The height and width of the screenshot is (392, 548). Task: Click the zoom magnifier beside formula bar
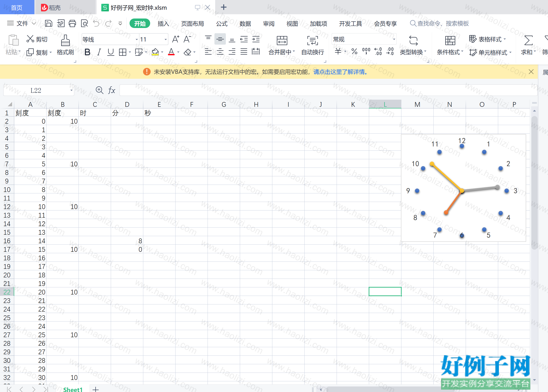pyautogui.click(x=99, y=90)
